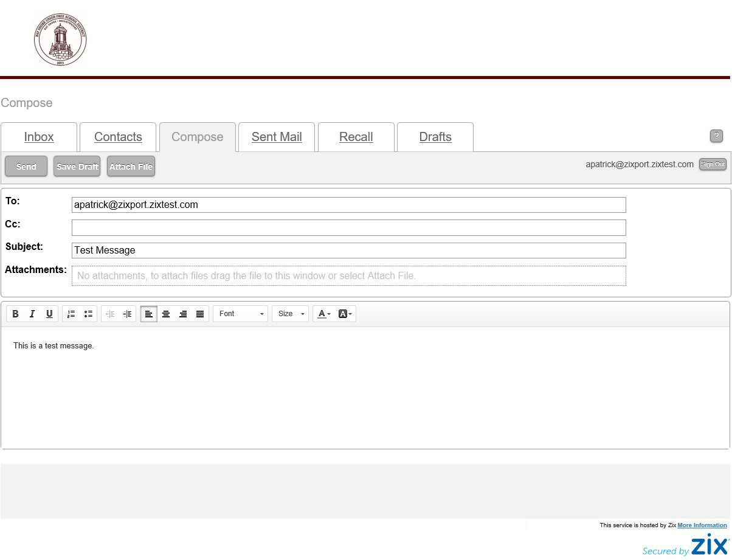Align text to the right
Screen dimensions: 732x560
183,314
